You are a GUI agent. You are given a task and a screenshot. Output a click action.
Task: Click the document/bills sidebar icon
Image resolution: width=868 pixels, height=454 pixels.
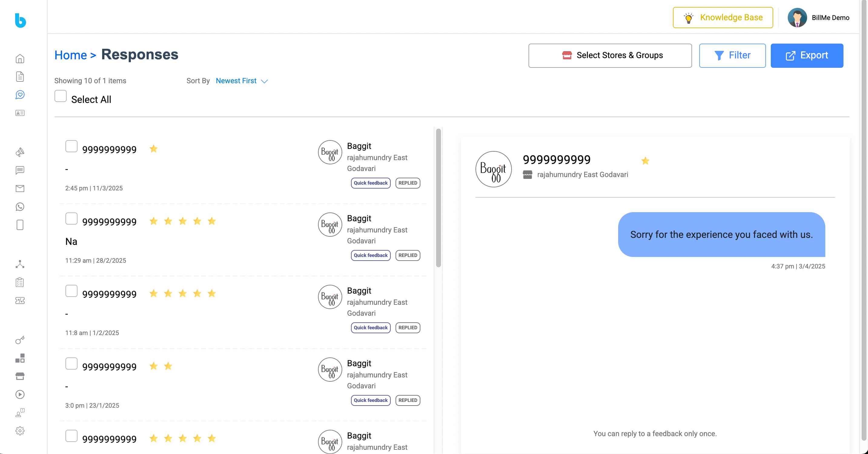20,77
